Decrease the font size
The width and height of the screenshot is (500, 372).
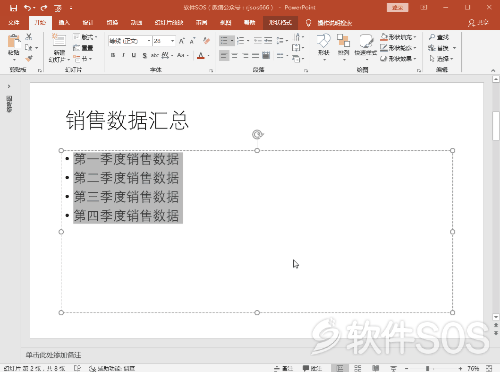[192, 41]
